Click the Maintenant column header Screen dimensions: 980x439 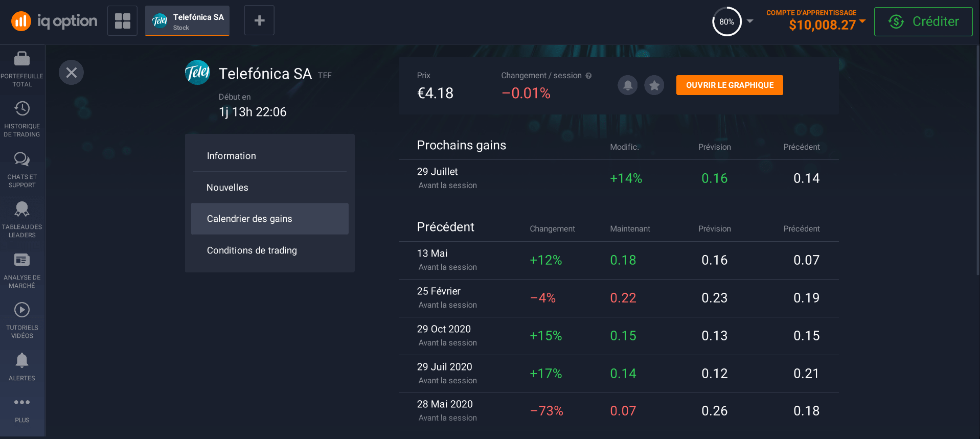pos(630,229)
